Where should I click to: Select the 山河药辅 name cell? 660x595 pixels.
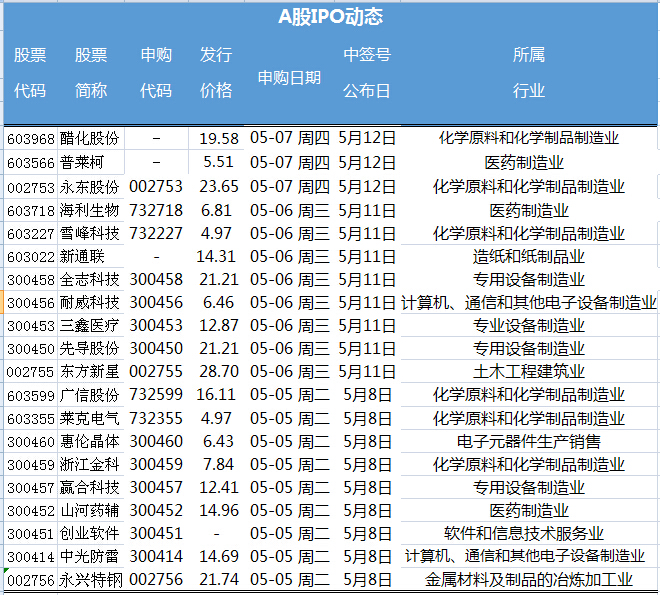coord(90,511)
